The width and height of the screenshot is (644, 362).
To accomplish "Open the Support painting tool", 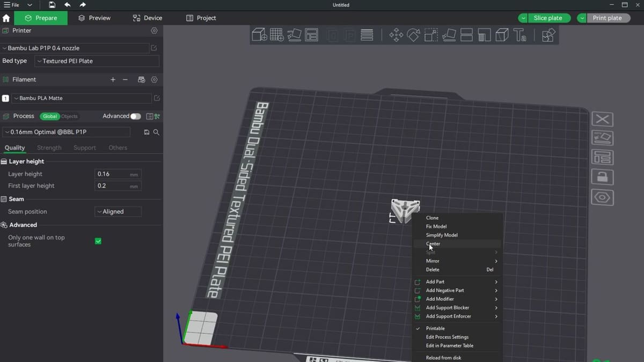I will [x=484, y=35].
